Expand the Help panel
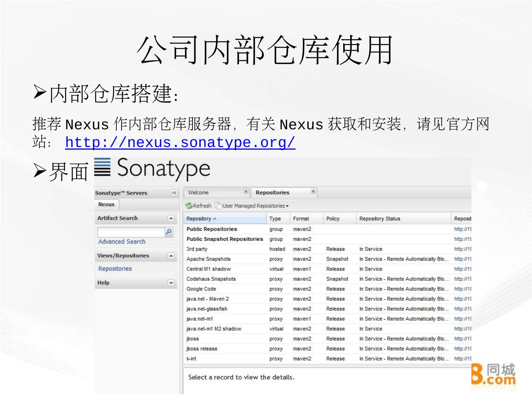Image resolution: width=532 pixels, height=399 pixels. coord(171,283)
